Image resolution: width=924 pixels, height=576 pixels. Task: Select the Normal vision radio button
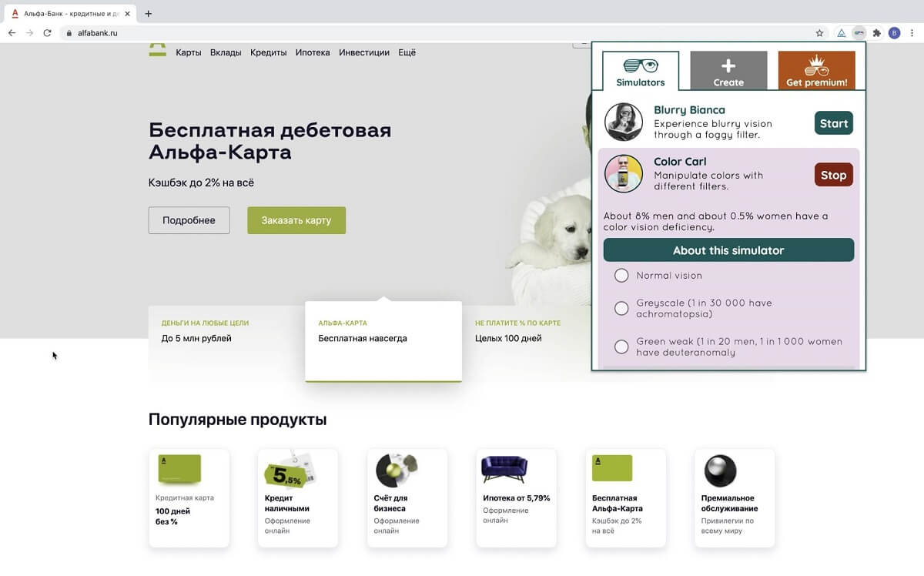point(621,275)
